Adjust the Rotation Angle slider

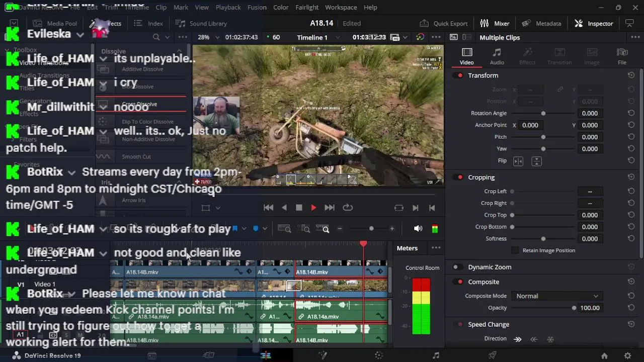[x=543, y=113]
